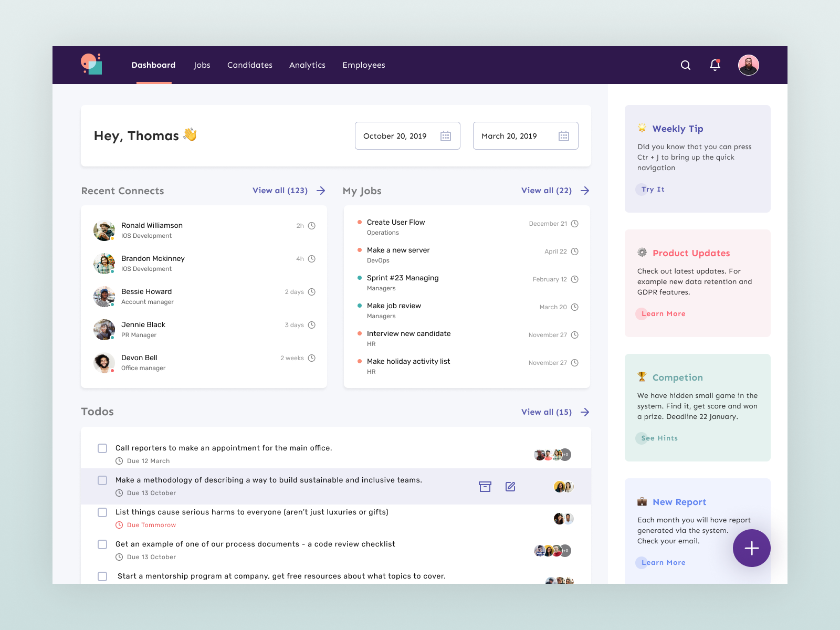Click clock icon beside March 20 job
Image resolution: width=840 pixels, height=630 pixels.
[575, 307]
